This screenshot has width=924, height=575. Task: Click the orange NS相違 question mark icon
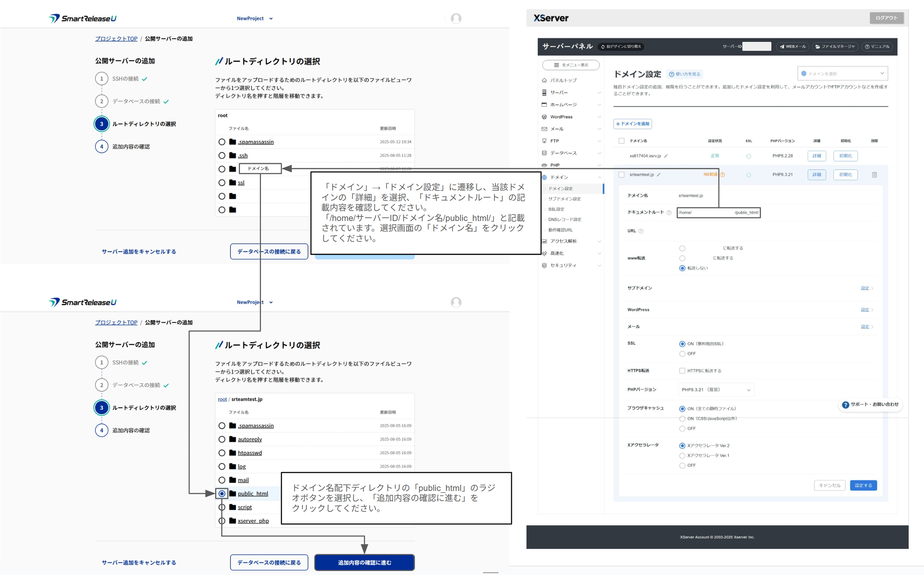pyautogui.click(x=722, y=175)
